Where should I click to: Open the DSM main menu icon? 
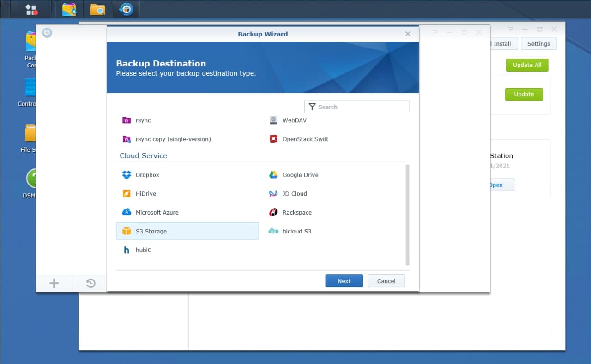(31, 9)
